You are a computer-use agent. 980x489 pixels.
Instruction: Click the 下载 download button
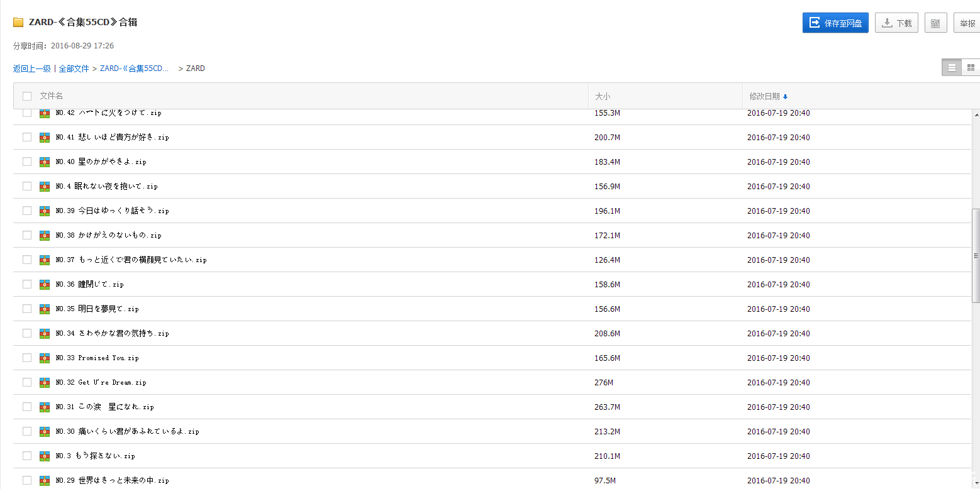[x=897, y=23]
